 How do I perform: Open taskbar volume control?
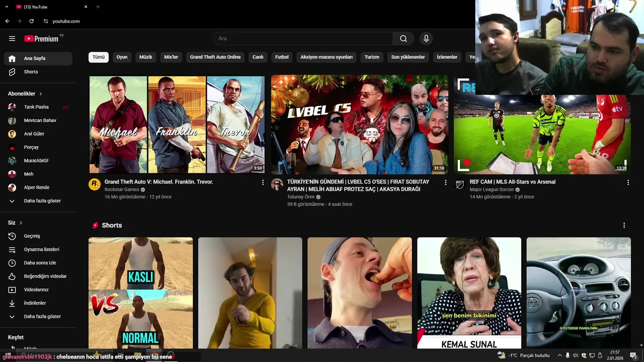[x=576, y=355]
